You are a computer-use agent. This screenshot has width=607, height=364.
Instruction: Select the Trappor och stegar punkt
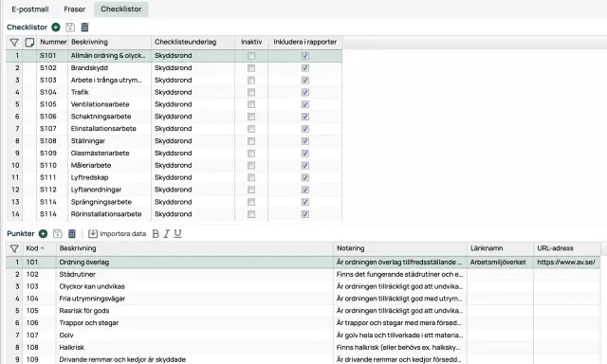click(303, 323)
